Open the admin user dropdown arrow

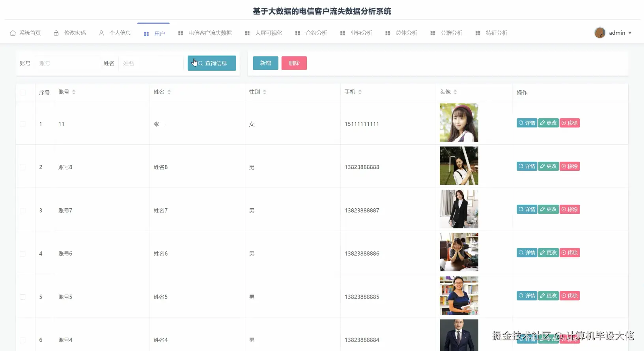[x=630, y=33]
